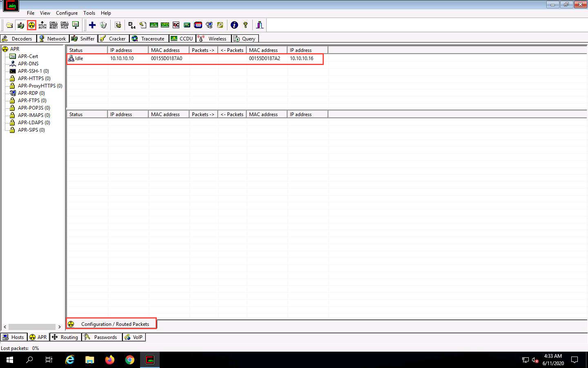Screen dimensions: 588x368
Task: Click the recycle bin Remove icon
Action: [103, 25]
